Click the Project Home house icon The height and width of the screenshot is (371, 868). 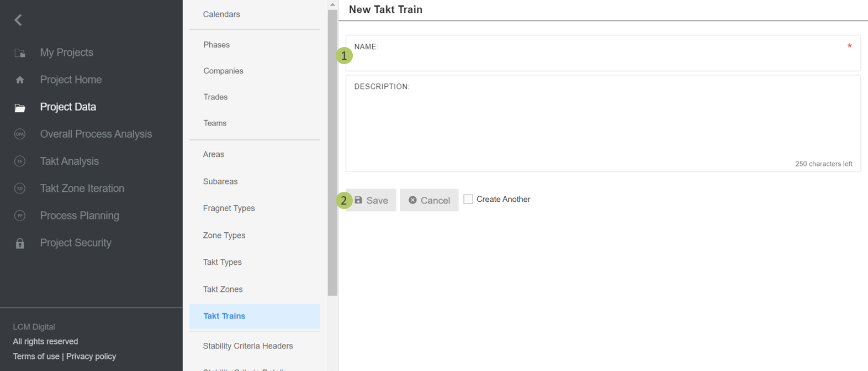point(20,80)
